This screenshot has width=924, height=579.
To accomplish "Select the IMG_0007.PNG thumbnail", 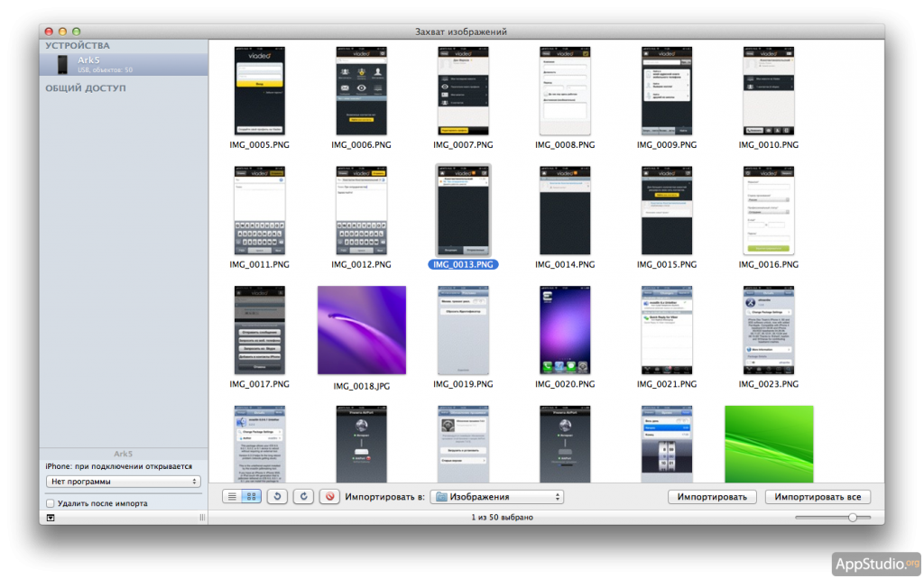I will [x=463, y=91].
